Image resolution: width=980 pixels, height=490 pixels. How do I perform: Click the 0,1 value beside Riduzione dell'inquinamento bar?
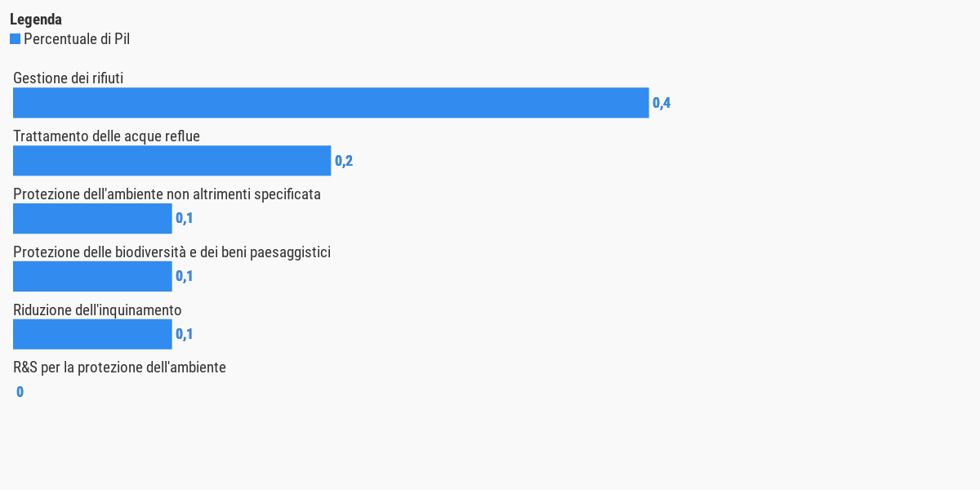tap(185, 334)
